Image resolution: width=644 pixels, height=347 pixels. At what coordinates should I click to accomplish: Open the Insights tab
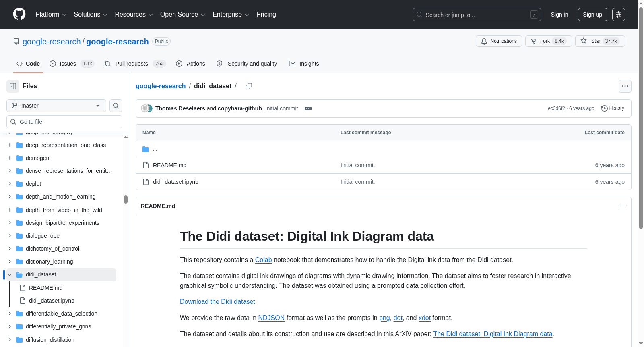[304, 64]
